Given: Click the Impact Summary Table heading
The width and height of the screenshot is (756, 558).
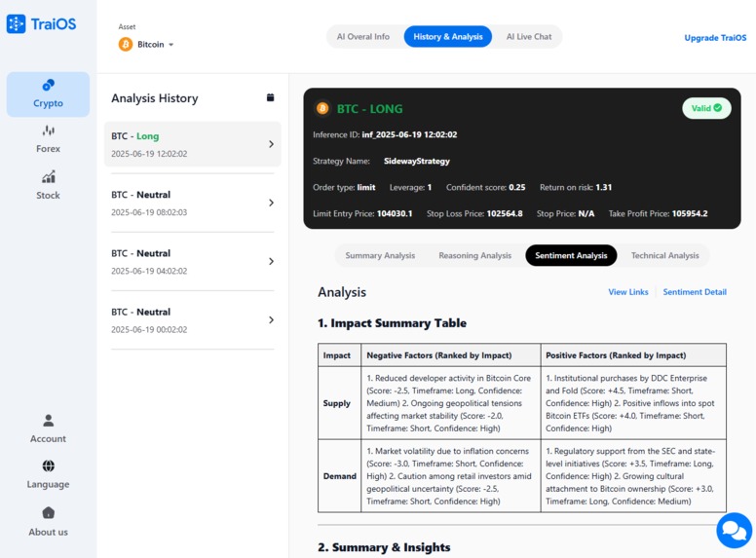Looking at the screenshot, I should (392, 323).
